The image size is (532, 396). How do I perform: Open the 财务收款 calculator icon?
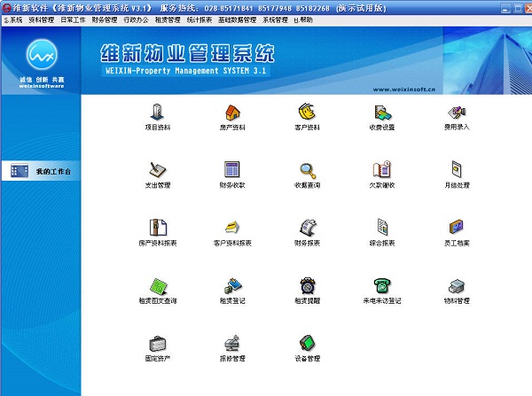pos(232,169)
